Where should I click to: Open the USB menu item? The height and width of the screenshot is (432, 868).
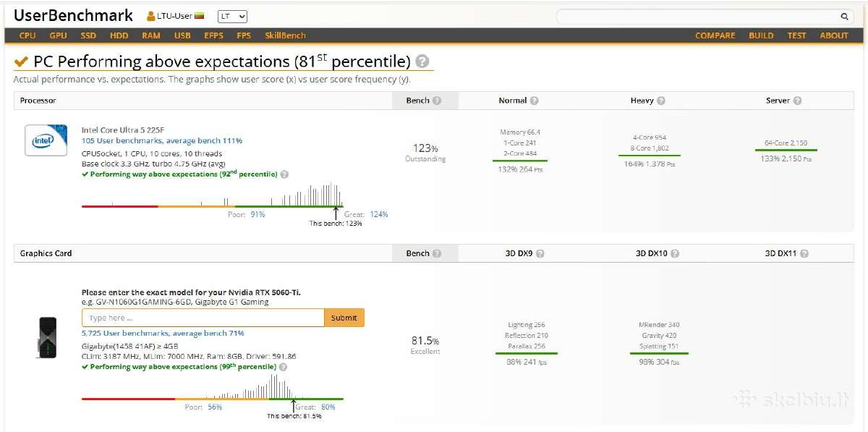[x=182, y=35]
